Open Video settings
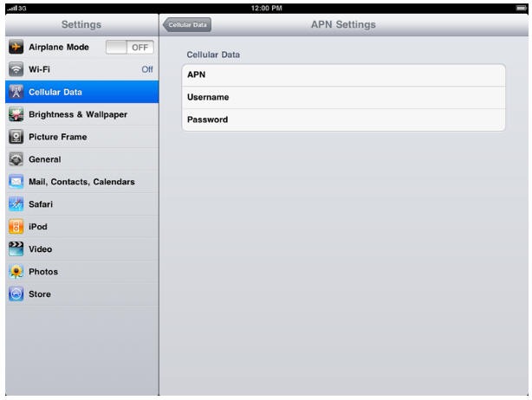Viewport: 532px width, 400px height. [81, 248]
